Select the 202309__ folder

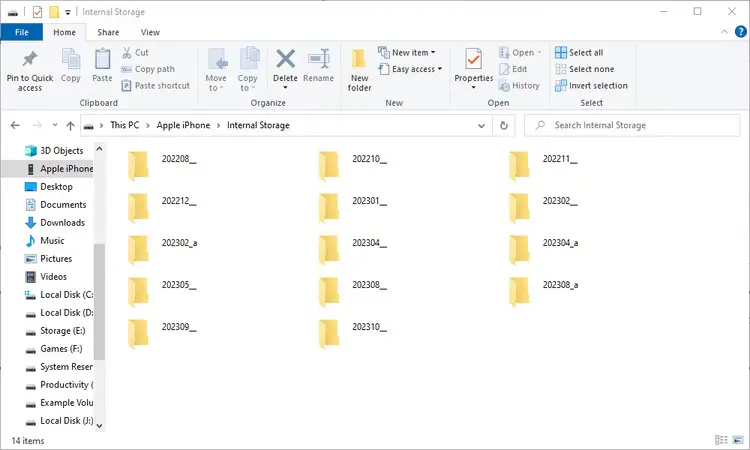click(x=163, y=334)
